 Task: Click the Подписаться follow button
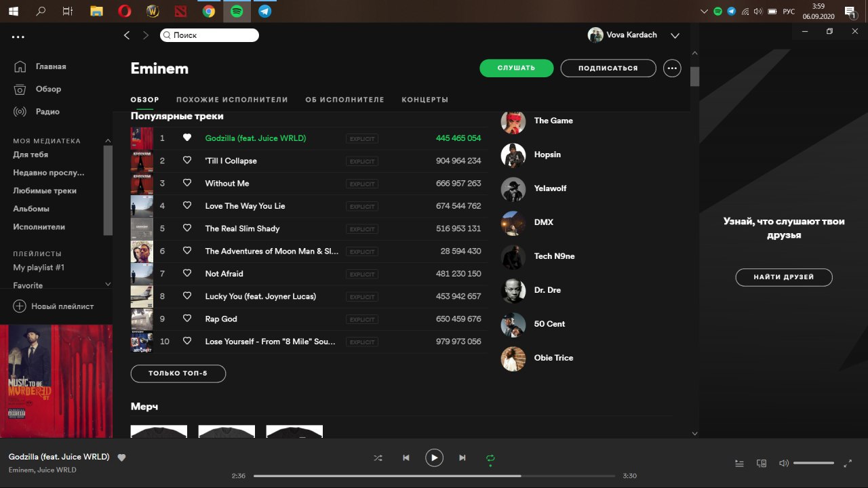point(608,68)
